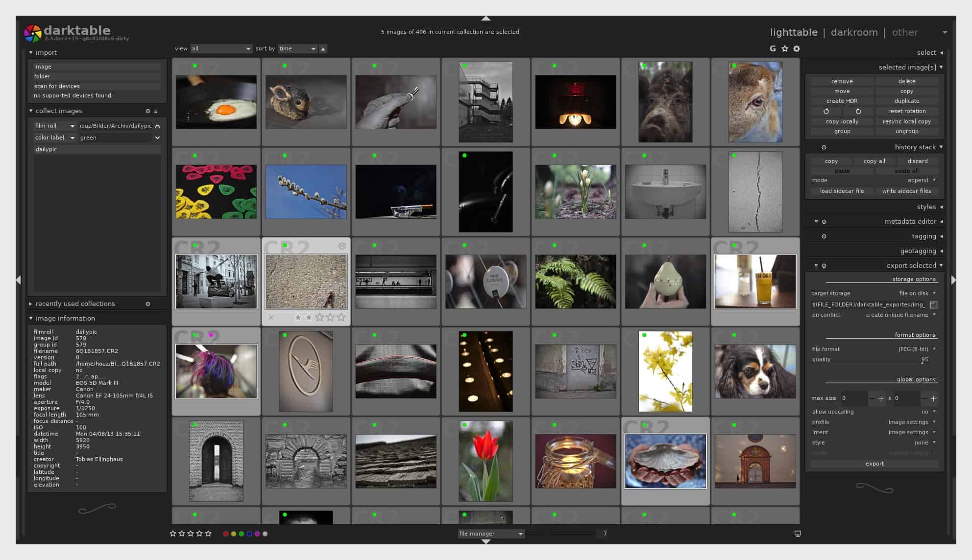Click write sidecar files button

click(906, 191)
